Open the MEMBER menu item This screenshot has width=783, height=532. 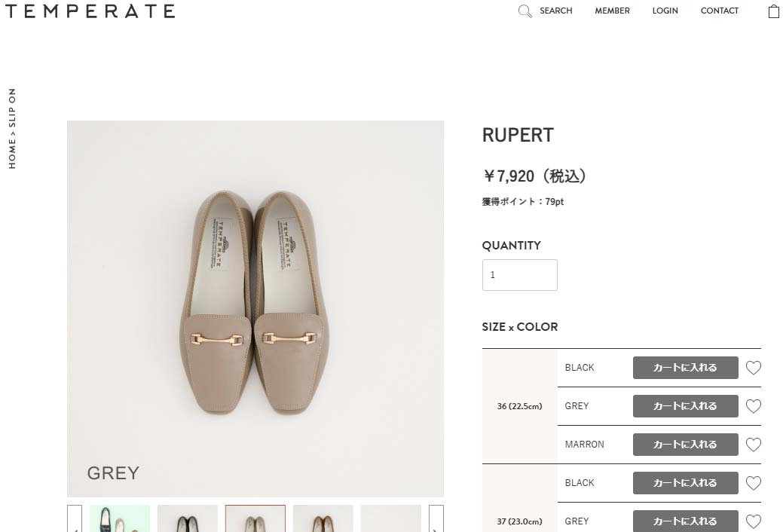612,11
